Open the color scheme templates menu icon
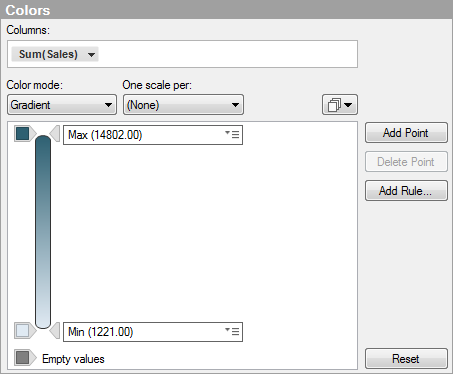453x374 pixels. [340, 105]
